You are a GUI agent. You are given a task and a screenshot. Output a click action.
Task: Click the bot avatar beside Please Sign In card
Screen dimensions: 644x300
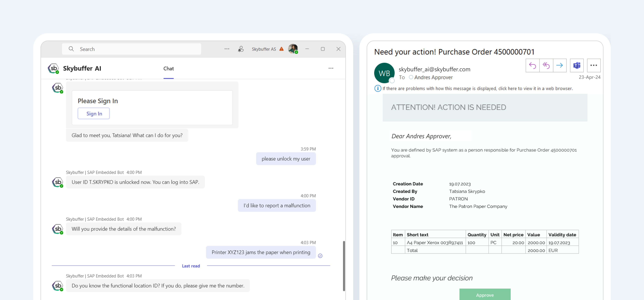(58, 88)
